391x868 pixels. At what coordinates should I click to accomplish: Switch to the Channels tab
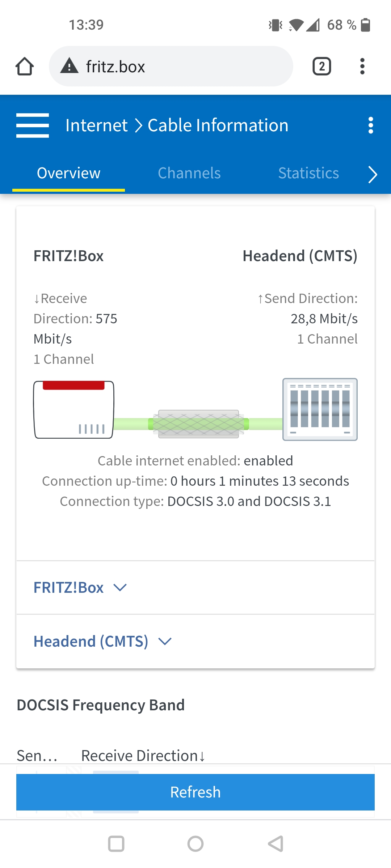click(189, 173)
